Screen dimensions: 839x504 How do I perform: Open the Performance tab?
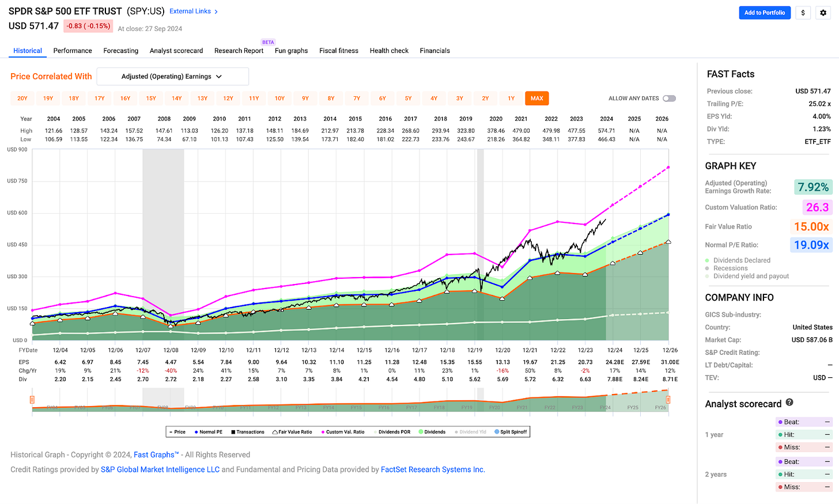coord(73,51)
